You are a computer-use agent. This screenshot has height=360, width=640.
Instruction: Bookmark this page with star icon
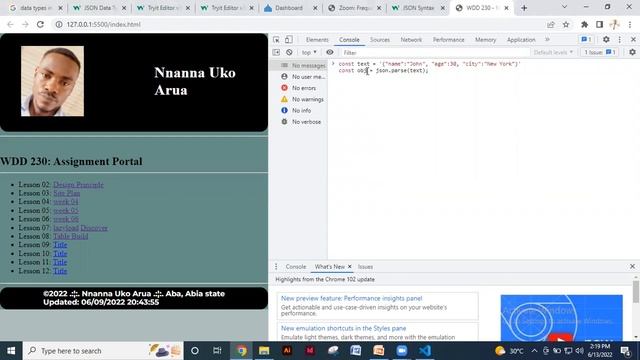point(566,24)
